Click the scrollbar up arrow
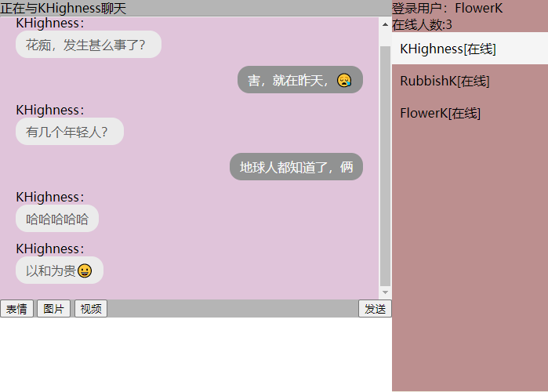The width and height of the screenshot is (548, 392). coord(385,24)
